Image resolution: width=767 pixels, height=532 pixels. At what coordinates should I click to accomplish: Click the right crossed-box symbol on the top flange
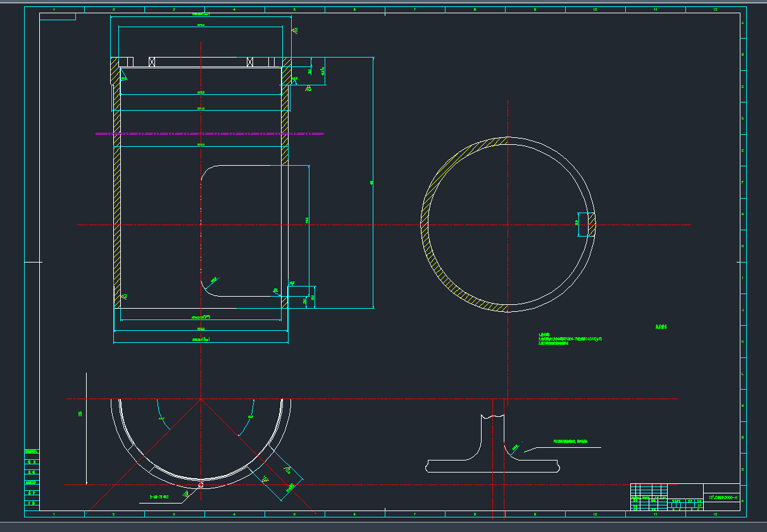click(x=249, y=61)
